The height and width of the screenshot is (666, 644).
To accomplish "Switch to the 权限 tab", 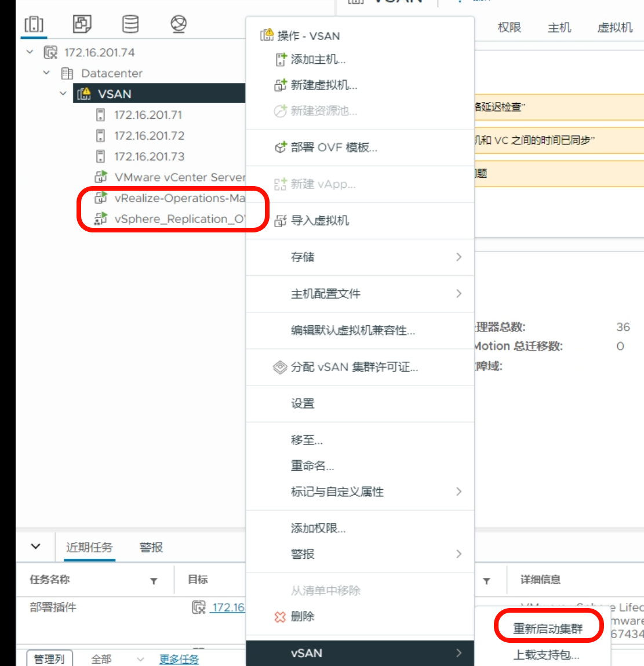I will pos(509,28).
